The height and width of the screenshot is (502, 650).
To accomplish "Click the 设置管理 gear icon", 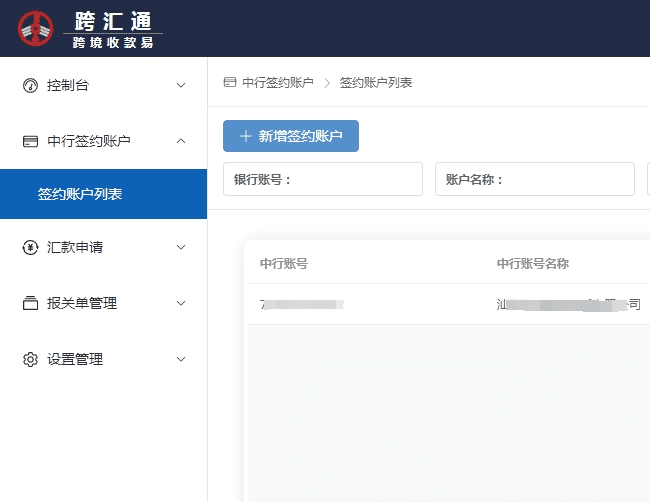I will coord(30,359).
